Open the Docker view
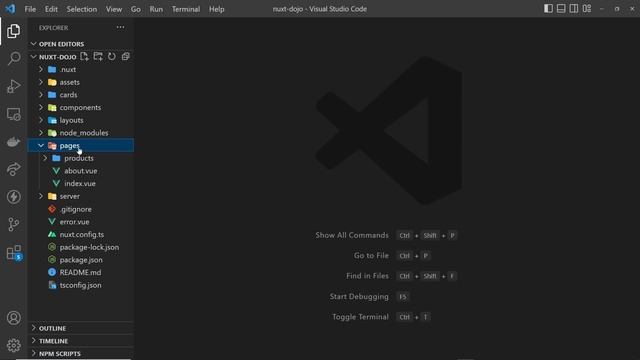 pos(13,142)
